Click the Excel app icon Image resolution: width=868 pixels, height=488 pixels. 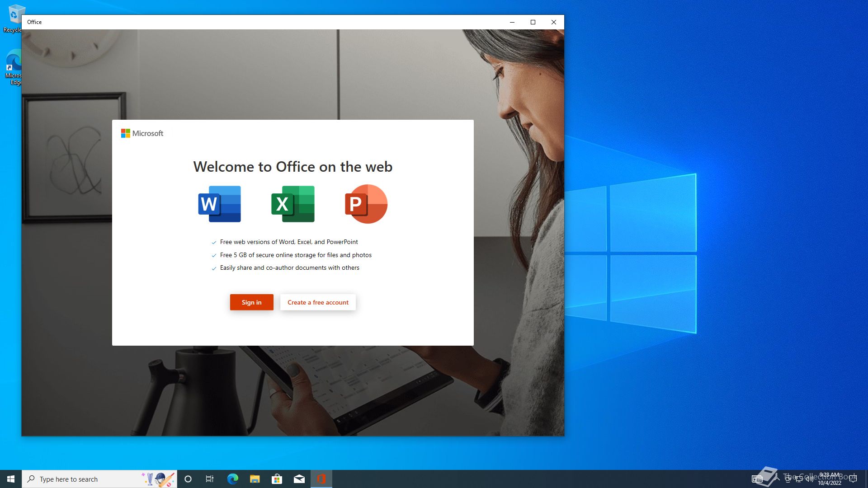292,204
